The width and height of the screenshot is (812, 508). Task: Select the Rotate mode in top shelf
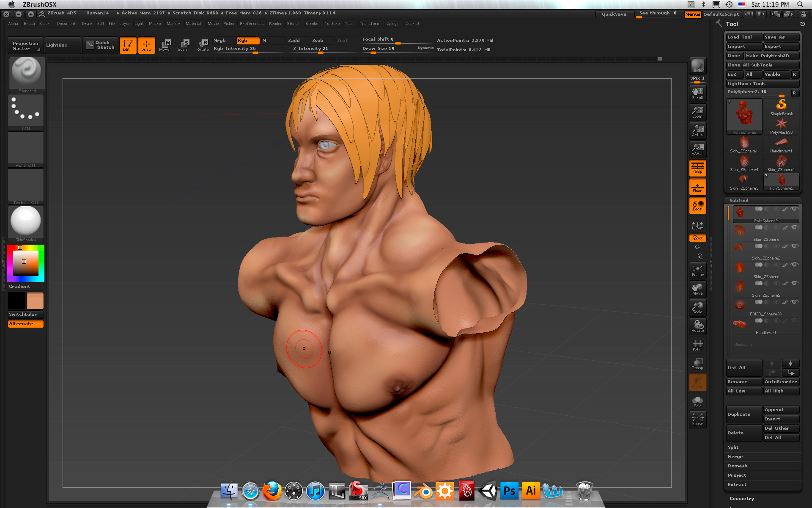pos(202,45)
